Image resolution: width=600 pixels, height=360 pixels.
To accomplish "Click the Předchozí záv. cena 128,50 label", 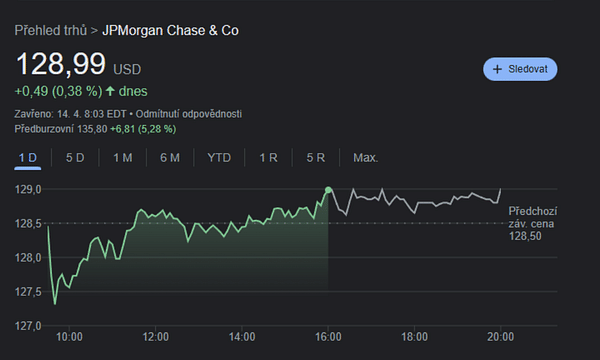I will coord(532,223).
